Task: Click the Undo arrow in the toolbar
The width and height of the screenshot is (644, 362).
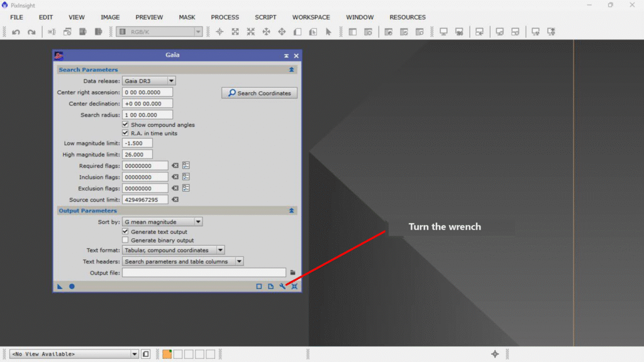Action: pos(16,32)
